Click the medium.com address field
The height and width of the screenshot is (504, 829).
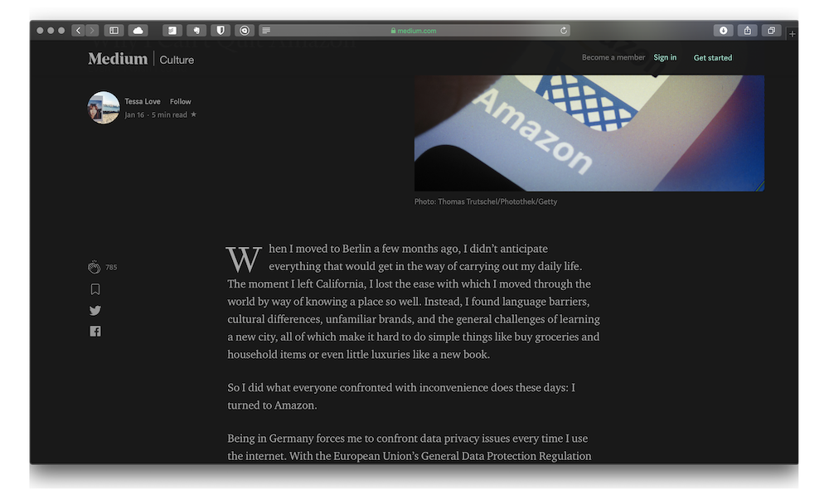pos(415,31)
